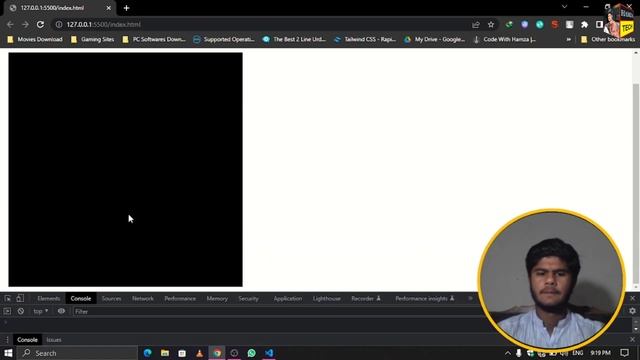Open the red S extension icon

click(555, 25)
